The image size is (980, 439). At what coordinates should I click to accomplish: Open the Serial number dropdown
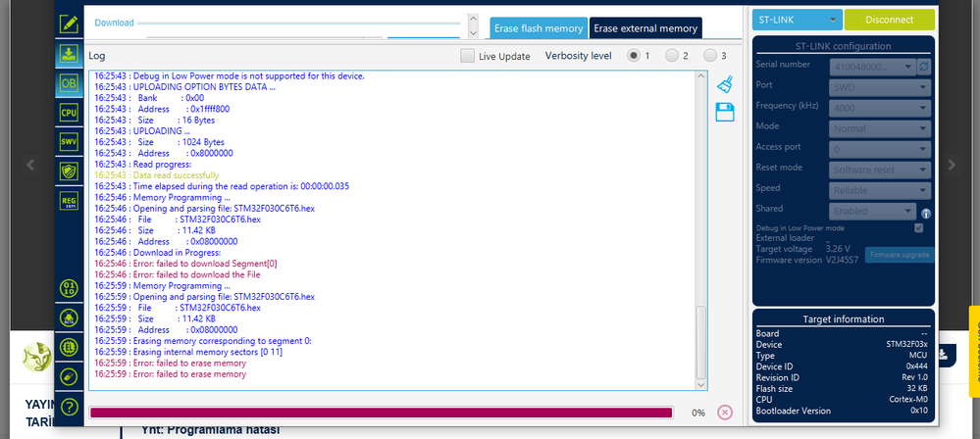[x=873, y=67]
